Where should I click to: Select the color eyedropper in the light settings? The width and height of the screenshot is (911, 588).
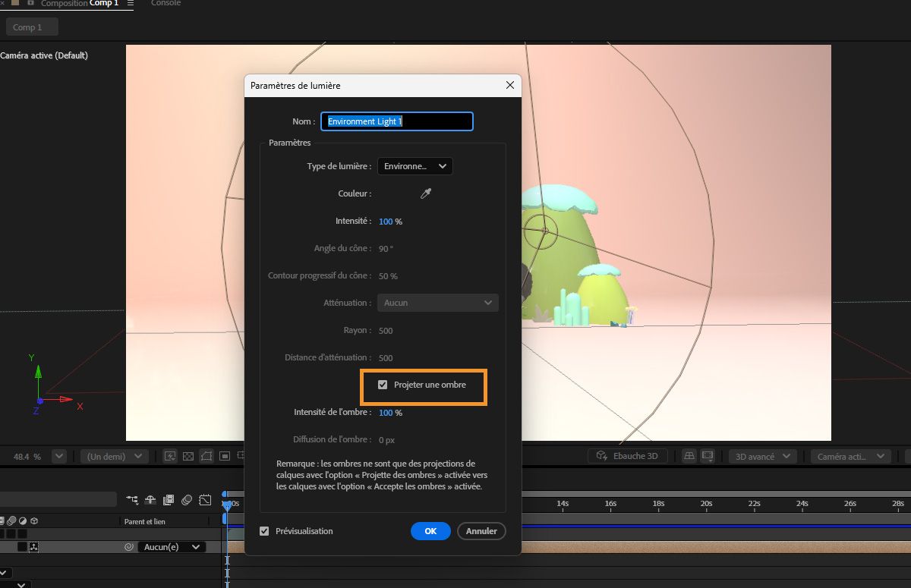coord(426,193)
